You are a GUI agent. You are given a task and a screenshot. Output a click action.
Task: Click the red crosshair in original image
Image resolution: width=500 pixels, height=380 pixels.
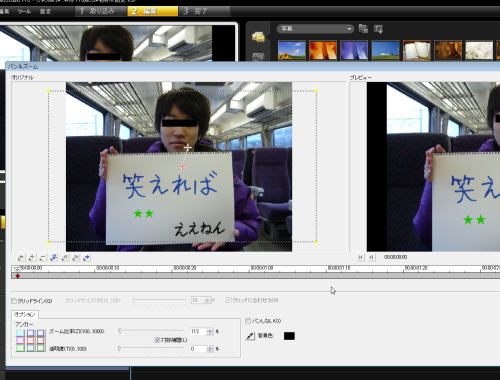tap(182, 167)
